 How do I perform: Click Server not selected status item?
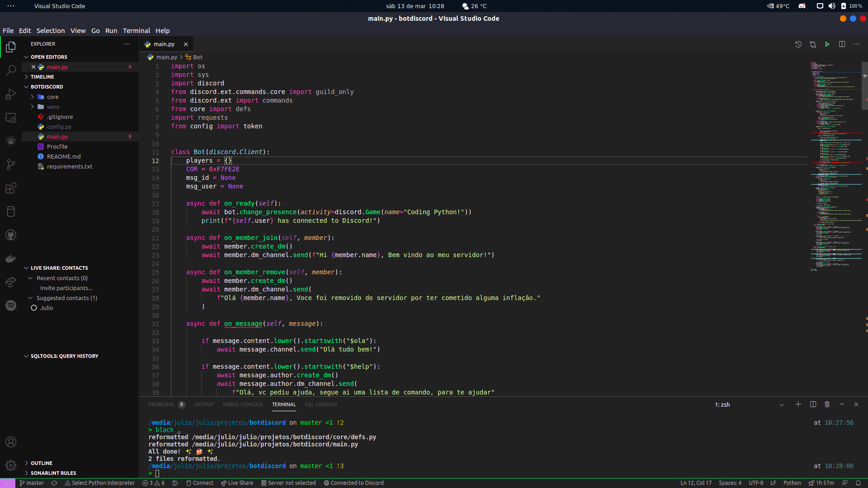click(288, 483)
